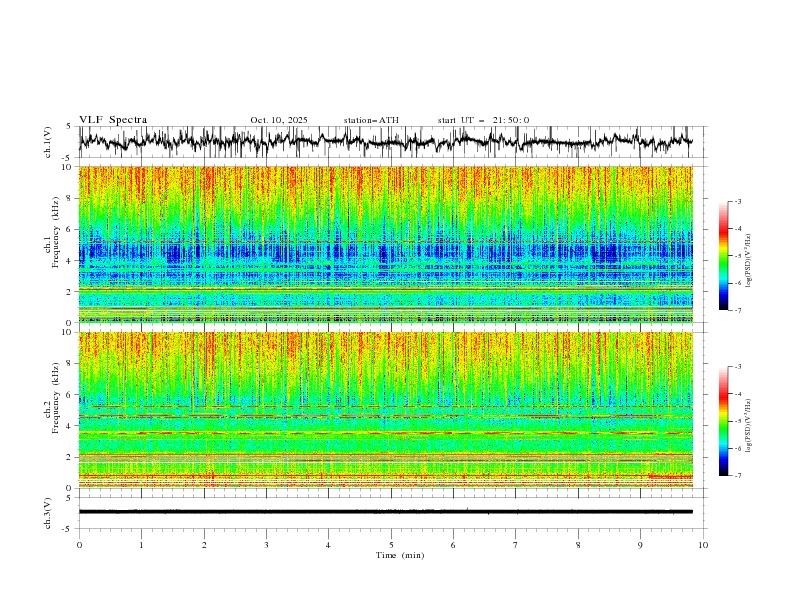
Task: Click time axis tick label '10'
Action: click(703, 545)
